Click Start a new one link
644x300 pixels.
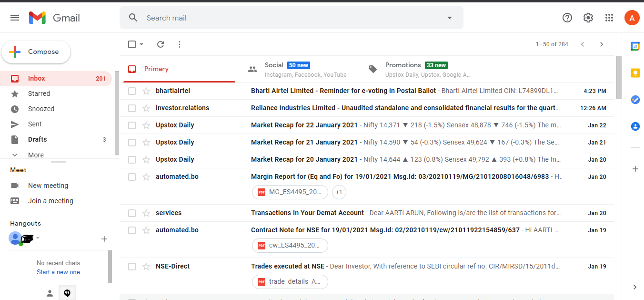[58, 272]
